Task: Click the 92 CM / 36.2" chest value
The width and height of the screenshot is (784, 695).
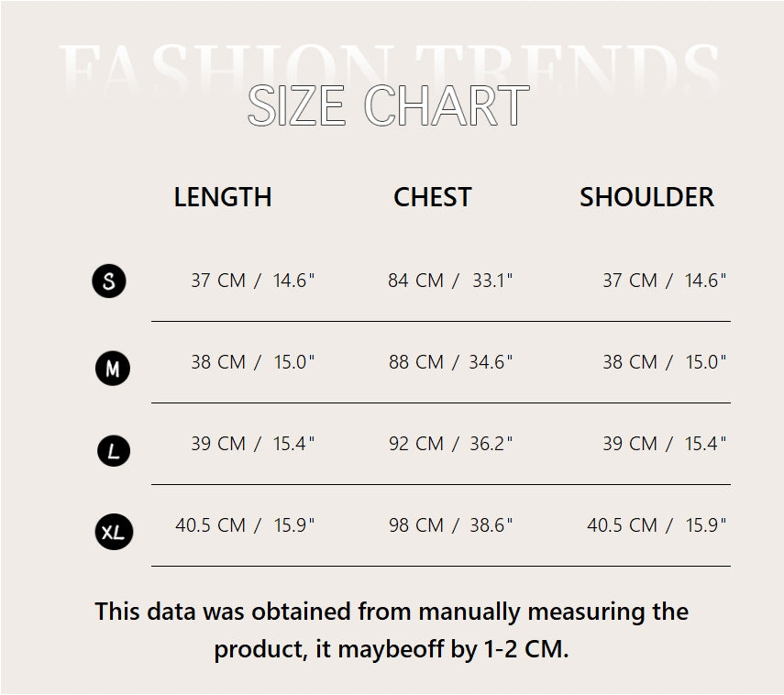Action: coord(450,444)
